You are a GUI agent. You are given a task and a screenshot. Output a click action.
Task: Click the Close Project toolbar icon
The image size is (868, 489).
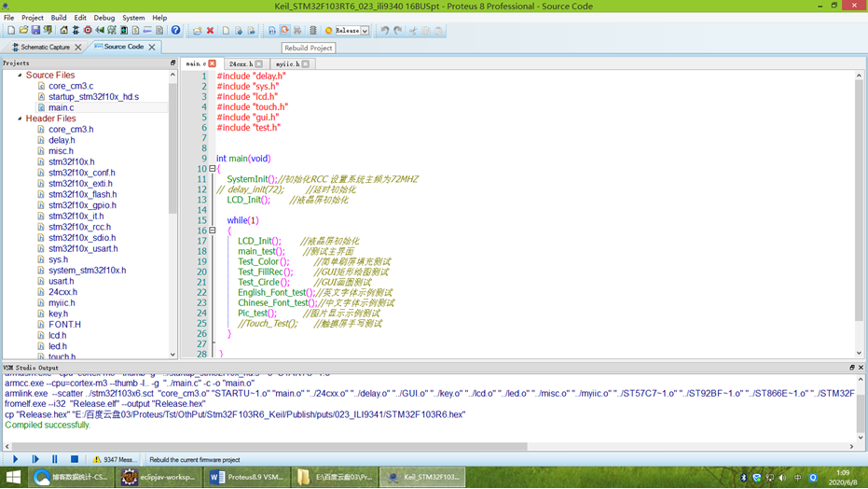(48, 31)
